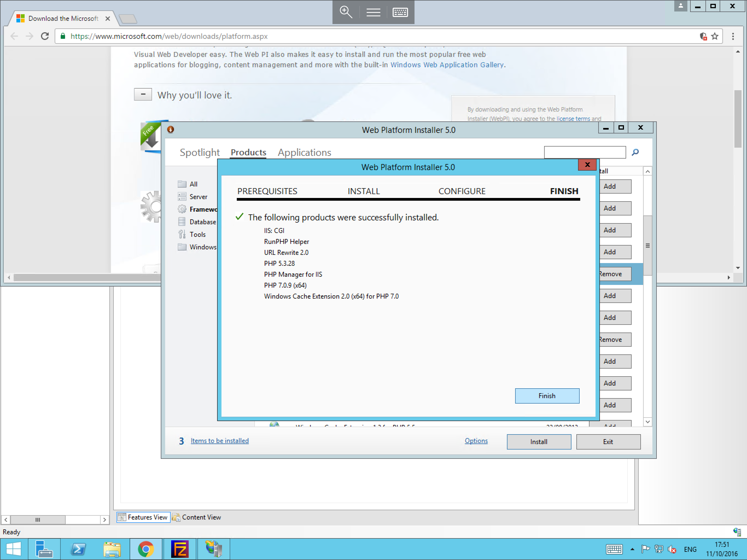Open the 'Items to be installed' link
747x560 pixels.
(220, 441)
